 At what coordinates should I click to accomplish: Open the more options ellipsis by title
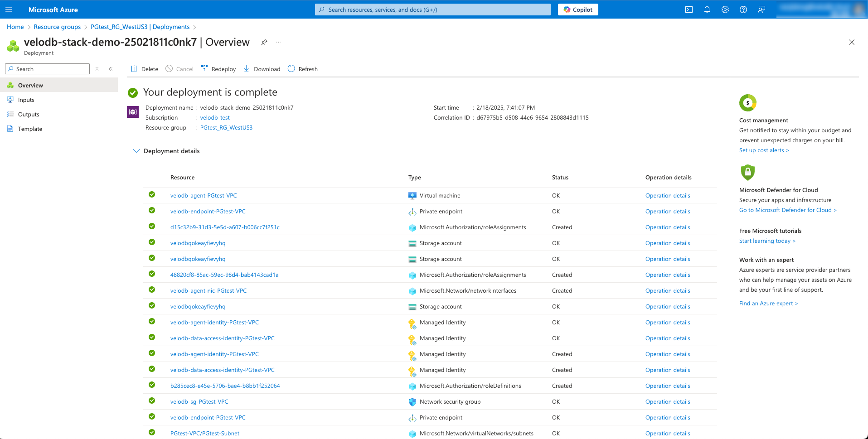[279, 42]
